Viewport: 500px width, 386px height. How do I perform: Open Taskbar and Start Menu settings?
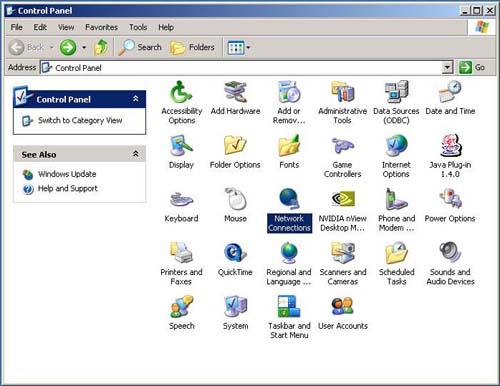coord(289,317)
